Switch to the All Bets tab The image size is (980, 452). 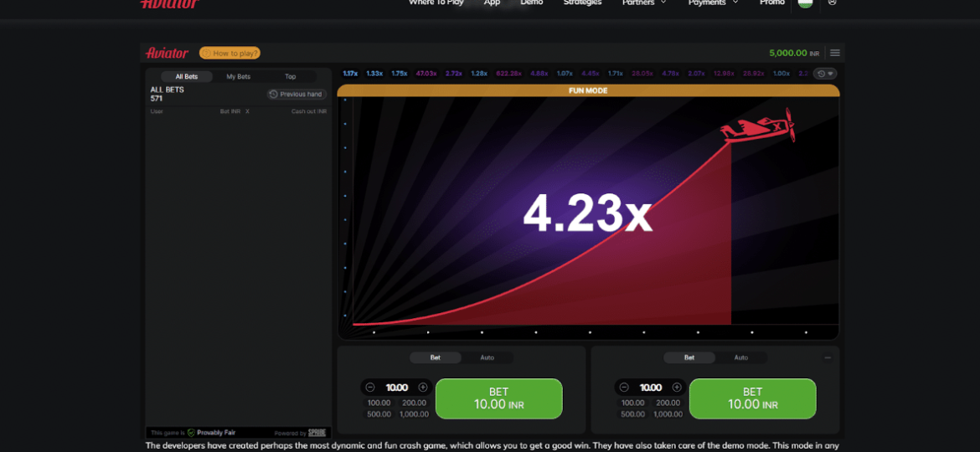click(187, 77)
